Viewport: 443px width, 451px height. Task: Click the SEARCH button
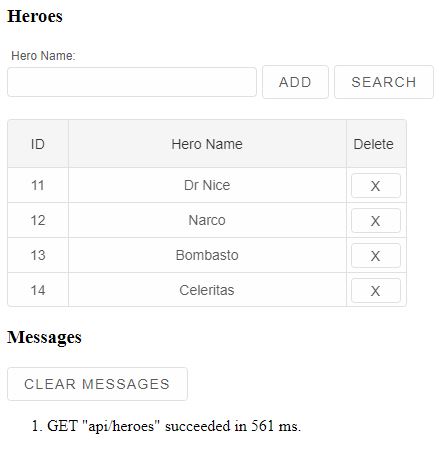(x=384, y=82)
